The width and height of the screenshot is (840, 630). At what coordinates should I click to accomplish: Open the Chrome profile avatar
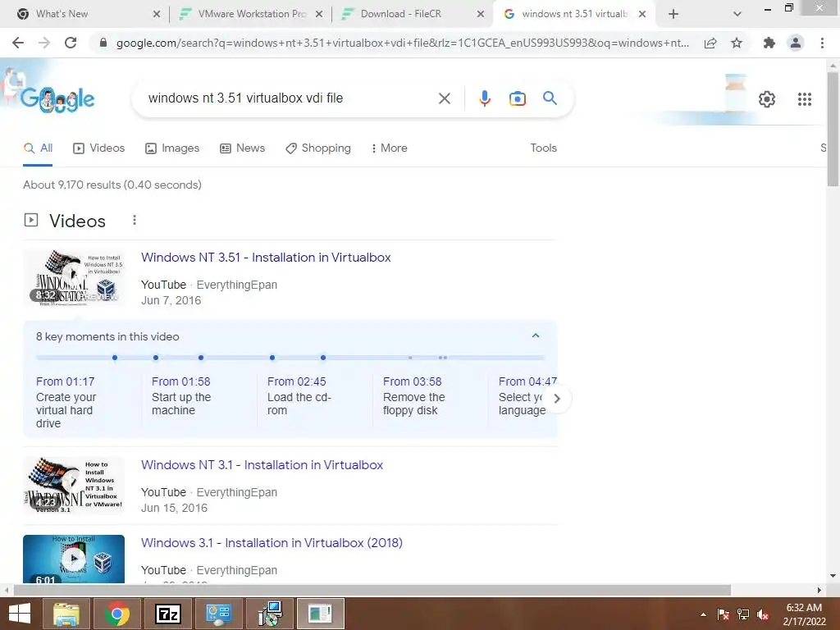[796, 43]
